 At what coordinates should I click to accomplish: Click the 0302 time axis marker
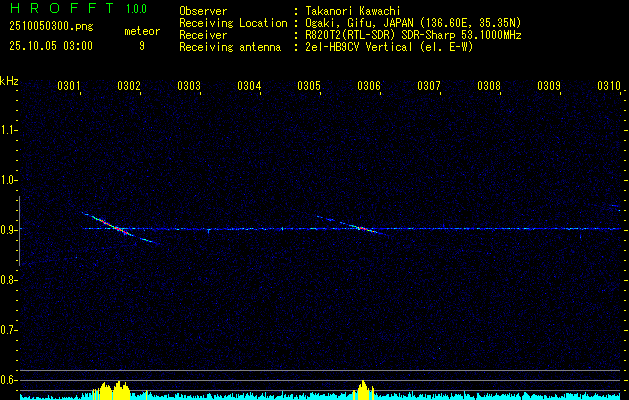[129, 85]
